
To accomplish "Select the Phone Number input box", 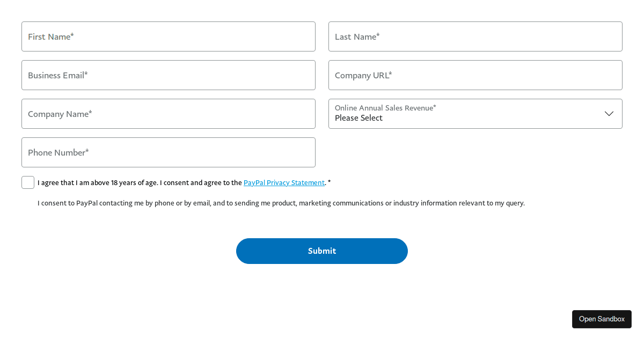I will (169, 152).
